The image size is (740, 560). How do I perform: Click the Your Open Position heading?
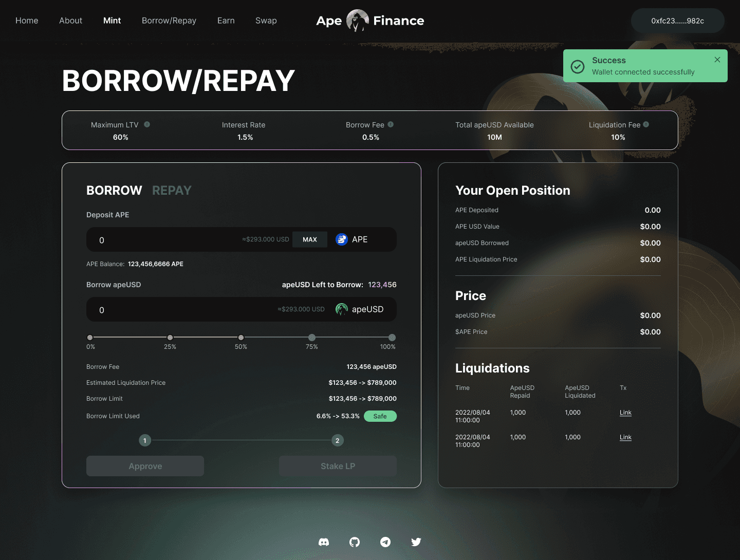pyautogui.click(x=513, y=191)
